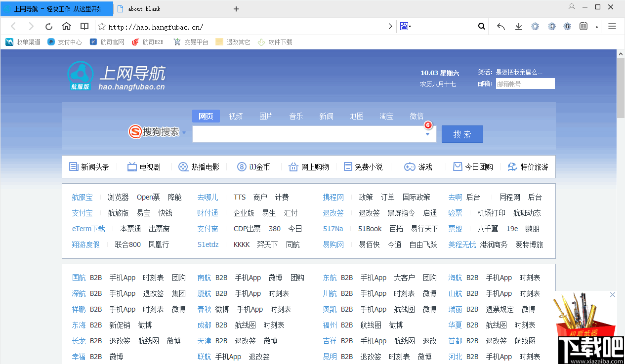Click the 支付中心 bookmark icon
625x364 pixels.
(x=50, y=42)
